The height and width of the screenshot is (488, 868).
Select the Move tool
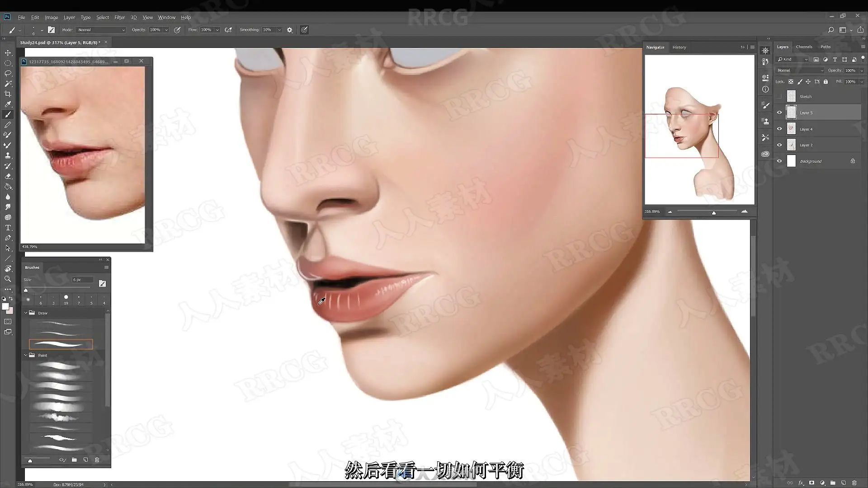pos(8,53)
